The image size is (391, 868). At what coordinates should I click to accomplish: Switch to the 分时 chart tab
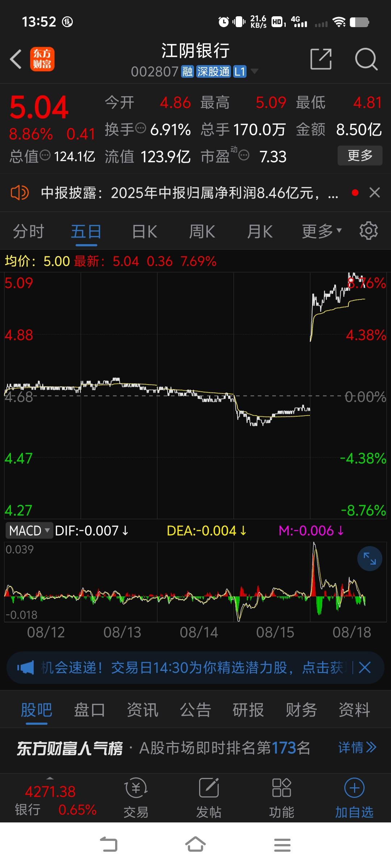pos(29,231)
